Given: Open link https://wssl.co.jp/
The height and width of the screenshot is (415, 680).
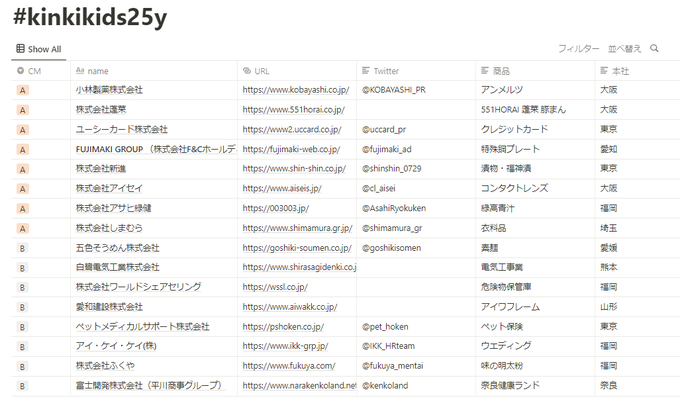Looking at the screenshot, I should point(275,287).
